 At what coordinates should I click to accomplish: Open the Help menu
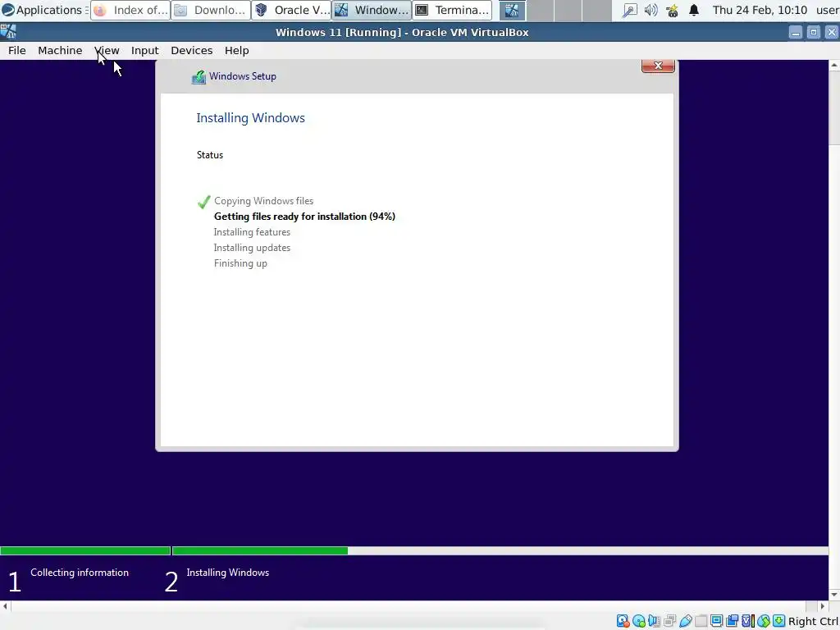(236, 50)
